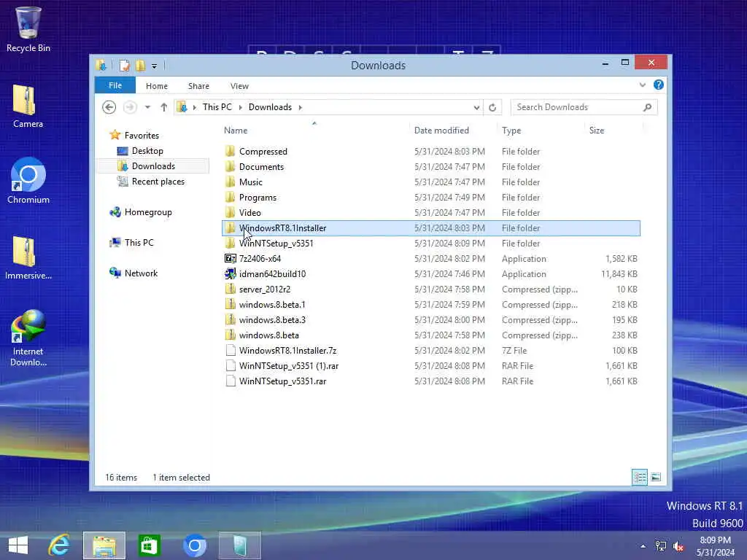
Task: Open the Recycle Bin desktop icon
Action: pyautogui.click(x=28, y=28)
